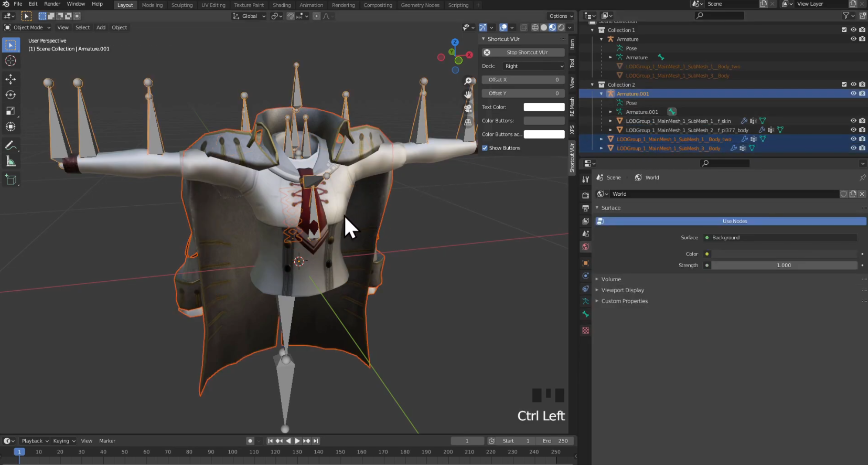
Task: Click the hand pan-view gizmo
Action: [468, 95]
